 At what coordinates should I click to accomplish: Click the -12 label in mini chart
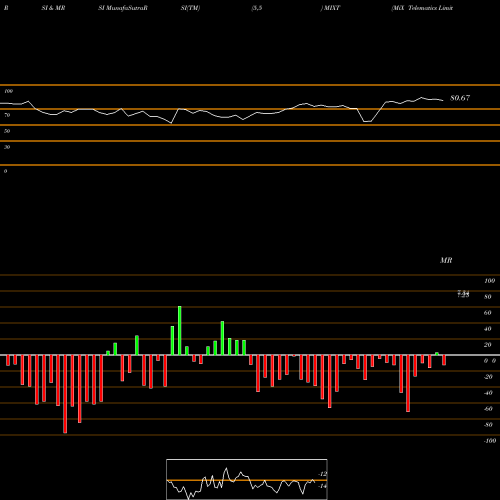click(x=322, y=474)
